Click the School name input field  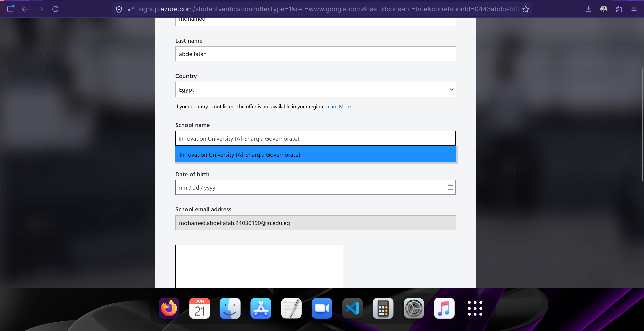316,138
